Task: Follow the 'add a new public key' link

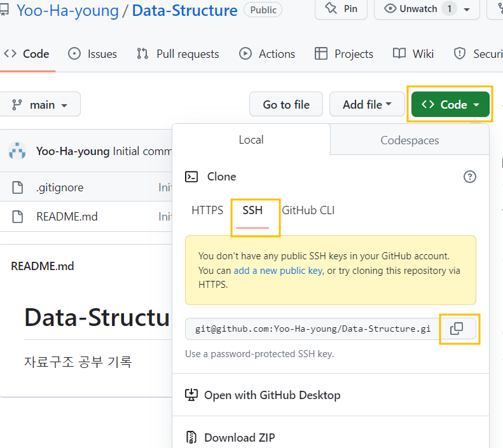Action: 278,271
